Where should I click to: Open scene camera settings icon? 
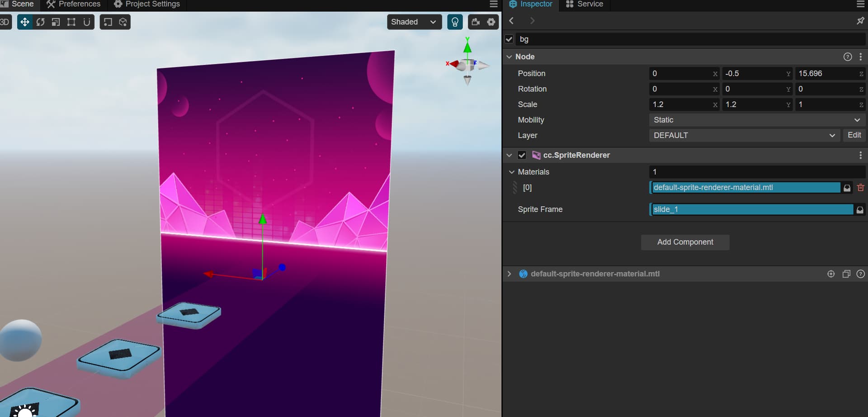click(x=476, y=22)
